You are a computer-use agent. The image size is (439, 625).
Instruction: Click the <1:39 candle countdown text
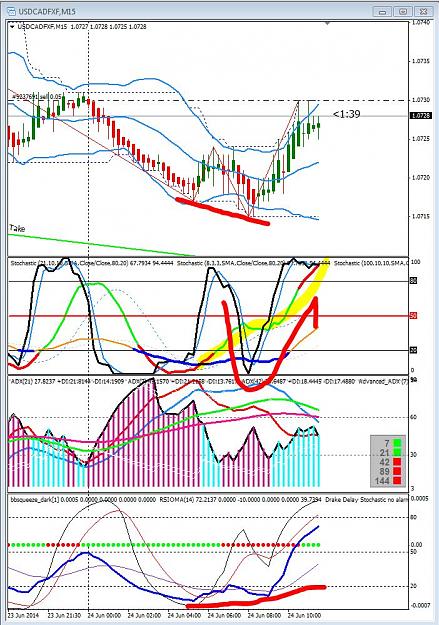pyautogui.click(x=346, y=114)
